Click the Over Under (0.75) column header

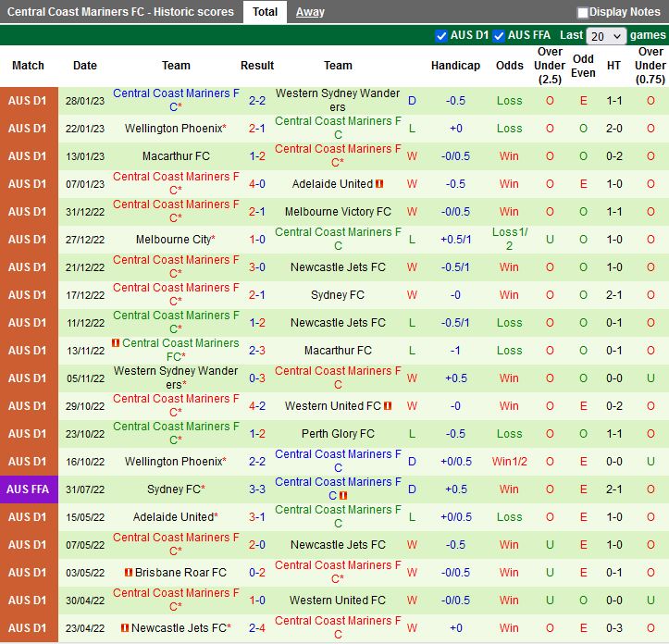pos(650,66)
